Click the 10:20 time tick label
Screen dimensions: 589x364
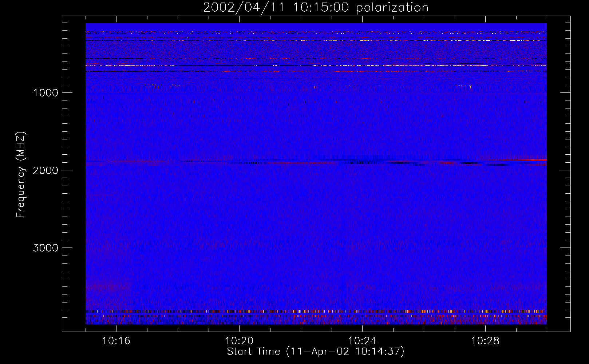[239, 341]
